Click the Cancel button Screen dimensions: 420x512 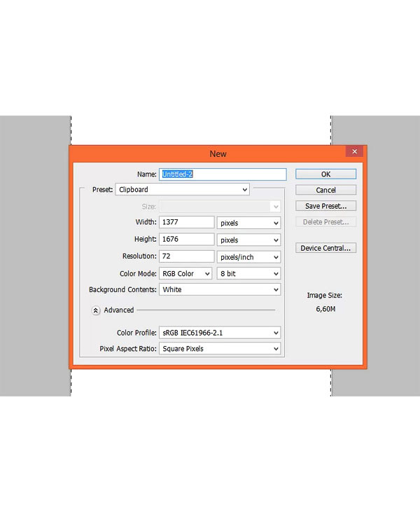[325, 190]
